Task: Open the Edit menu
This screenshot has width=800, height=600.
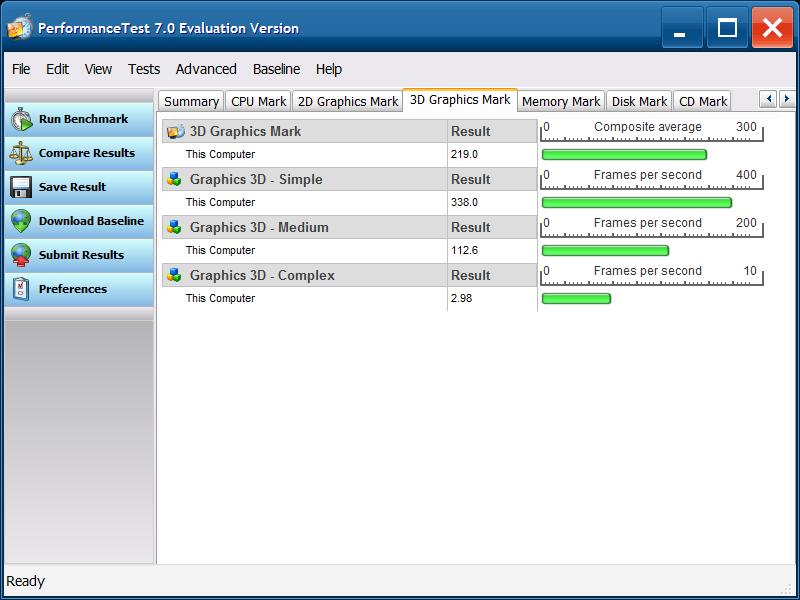Action: tap(57, 69)
